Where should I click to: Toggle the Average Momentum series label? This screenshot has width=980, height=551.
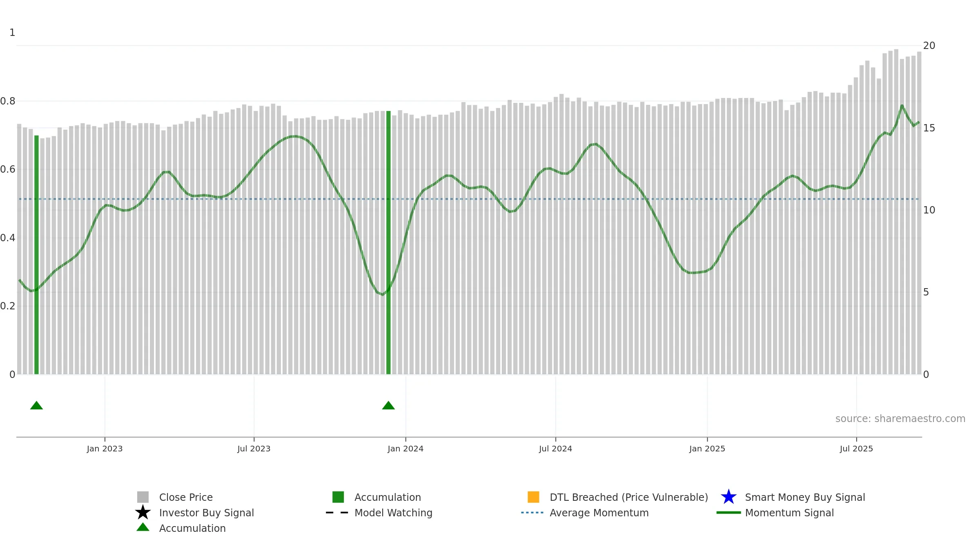point(599,513)
